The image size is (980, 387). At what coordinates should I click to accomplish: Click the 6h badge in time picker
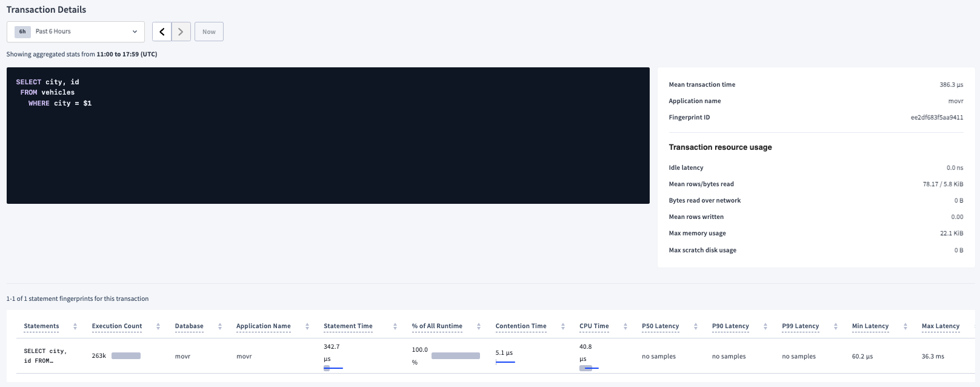[22, 32]
